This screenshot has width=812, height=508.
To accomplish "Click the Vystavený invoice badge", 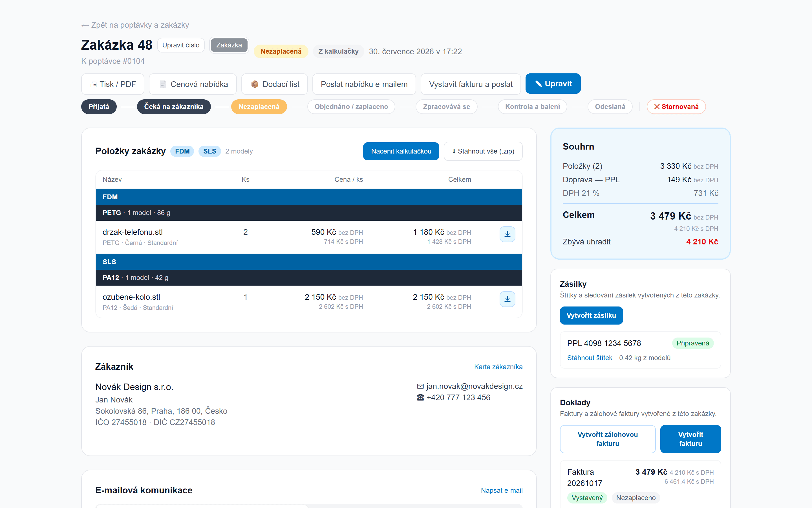I will [x=587, y=498].
